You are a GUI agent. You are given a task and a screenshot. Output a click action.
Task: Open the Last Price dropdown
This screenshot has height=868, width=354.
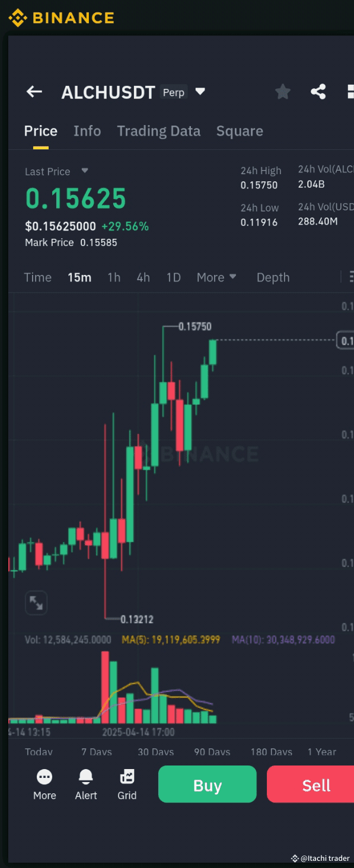[x=86, y=171]
